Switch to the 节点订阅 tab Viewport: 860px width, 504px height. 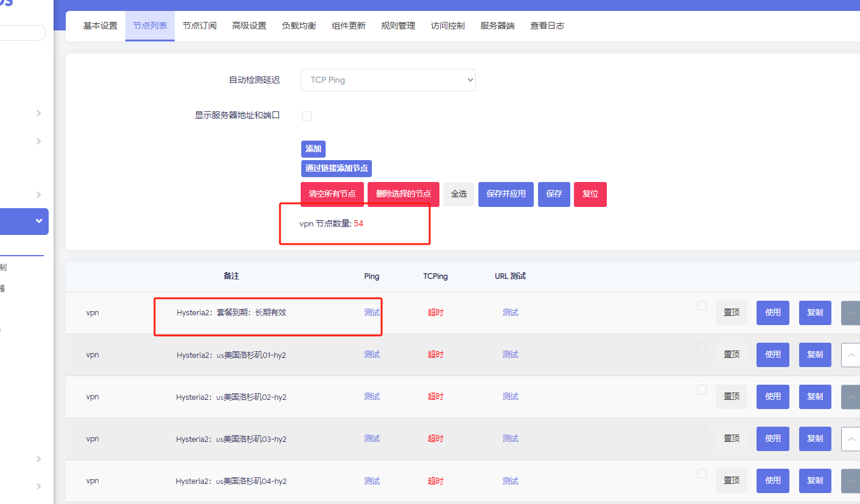pos(200,26)
